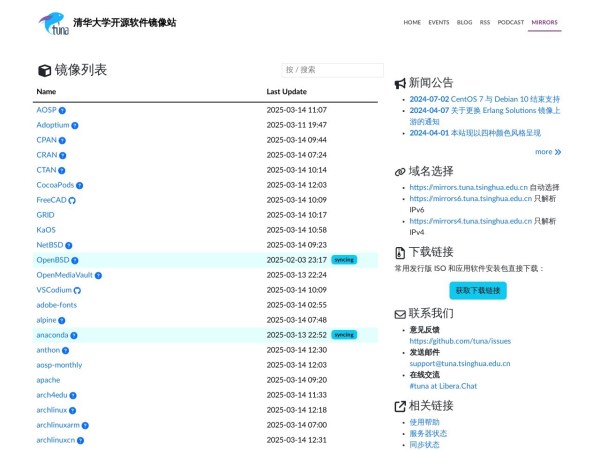Click the chain link icon by 域名选择
Screen dimensions: 600x450
pyautogui.click(x=400, y=172)
